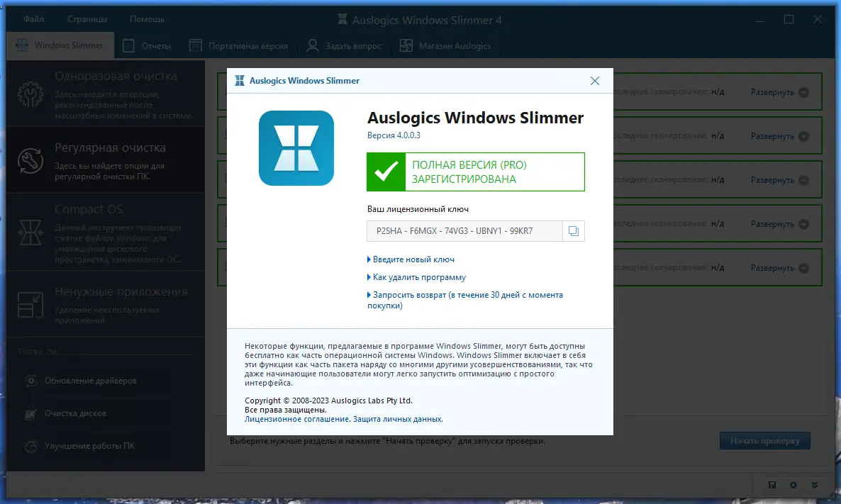Click the Auslogics logo in the main title bar
This screenshot has width=841, height=504.
tap(342, 20)
